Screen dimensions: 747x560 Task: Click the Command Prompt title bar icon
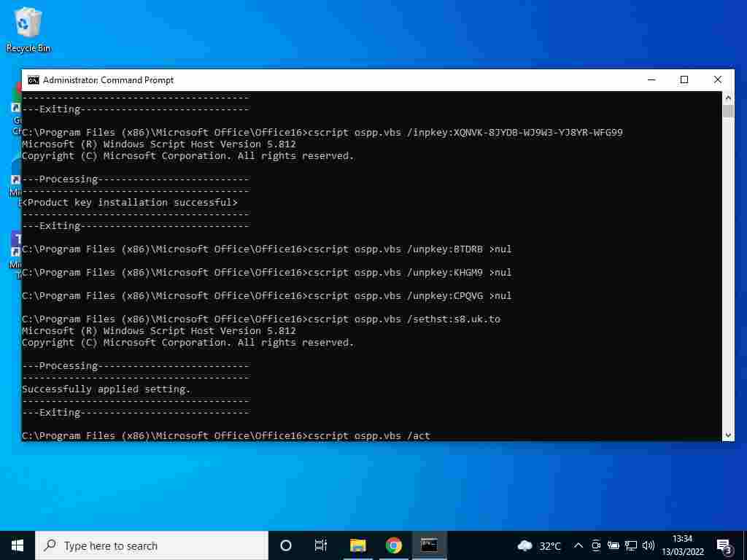[34, 80]
